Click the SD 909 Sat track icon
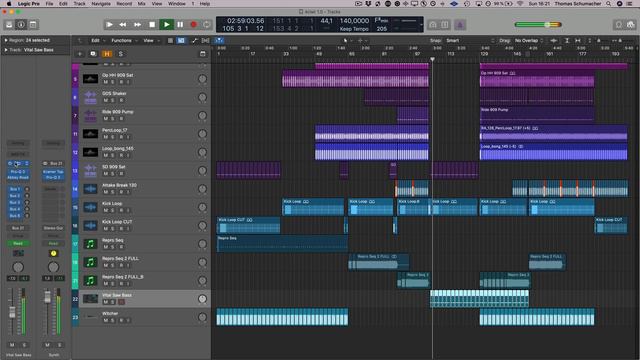 click(90, 170)
